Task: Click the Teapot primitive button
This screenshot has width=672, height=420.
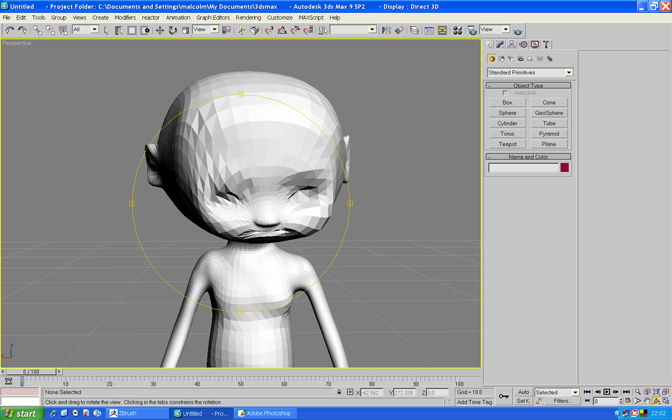Action: coord(508,144)
